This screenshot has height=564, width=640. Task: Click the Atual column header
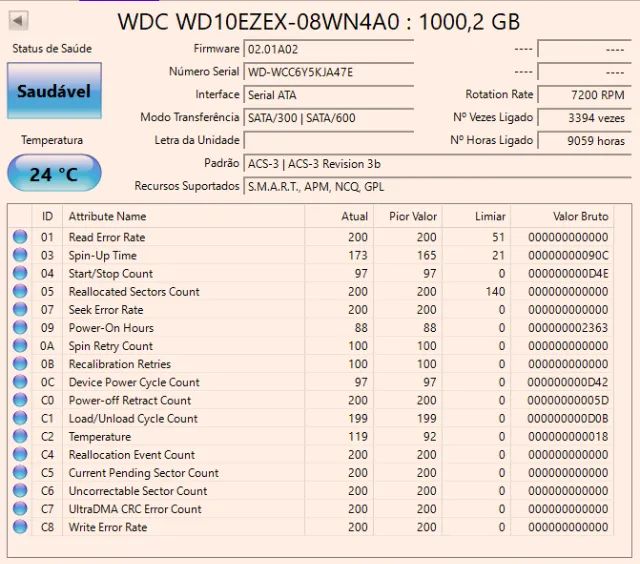point(339,216)
